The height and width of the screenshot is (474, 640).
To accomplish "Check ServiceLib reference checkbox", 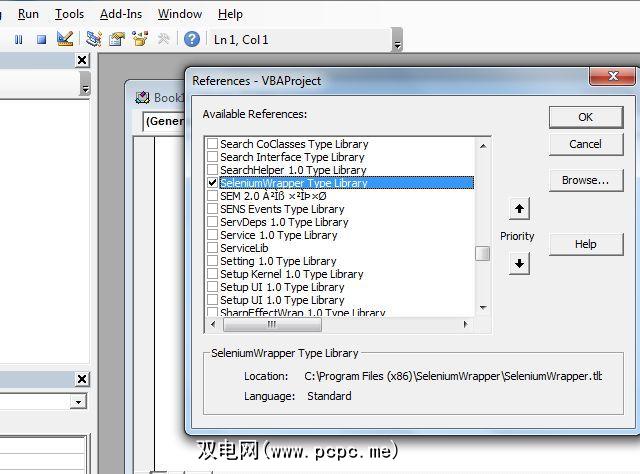I will [x=212, y=248].
